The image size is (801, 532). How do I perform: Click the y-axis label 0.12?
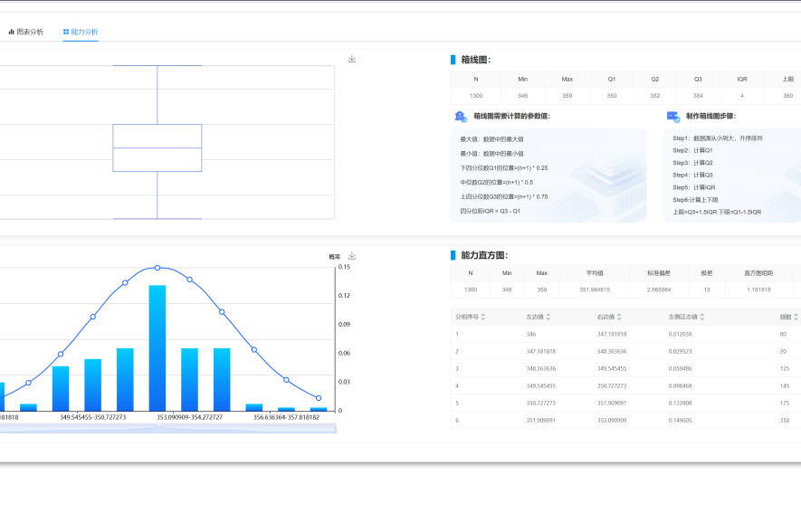[x=344, y=296]
